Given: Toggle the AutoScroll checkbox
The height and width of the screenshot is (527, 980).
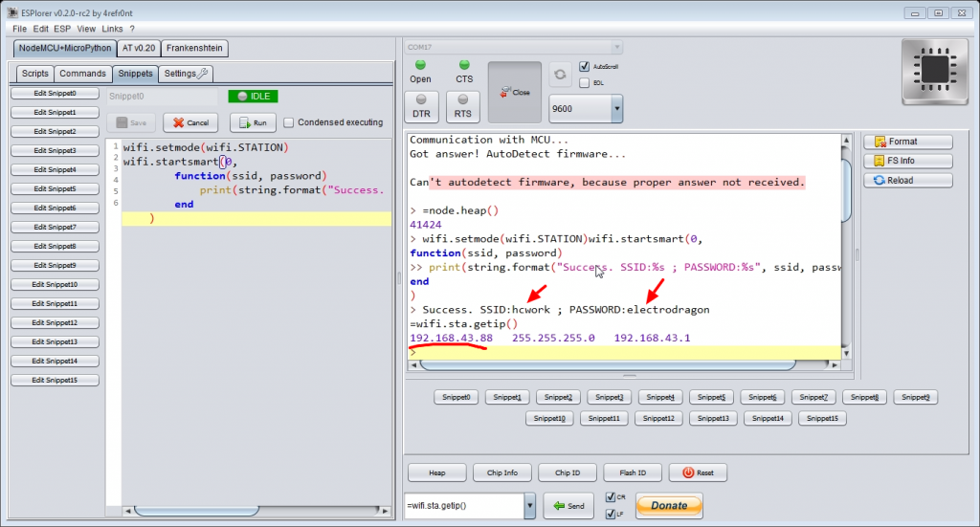Looking at the screenshot, I should pos(585,66).
